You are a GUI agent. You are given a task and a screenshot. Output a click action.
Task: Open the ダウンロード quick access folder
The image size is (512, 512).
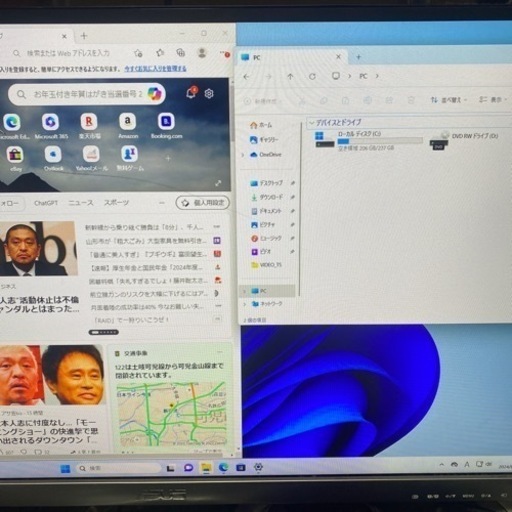(267, 197)
